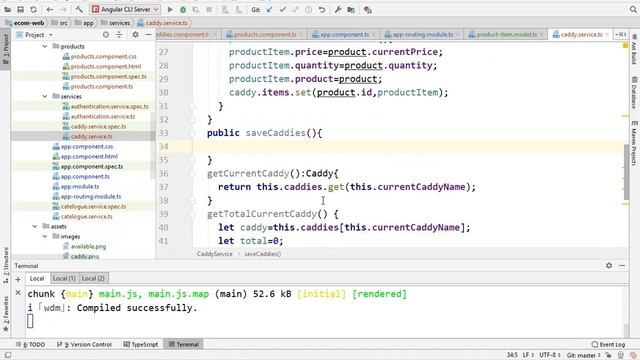Screen dimensions: 640x360
Task: Place cursor on empty line 34
Action: [x=408, y=147]
